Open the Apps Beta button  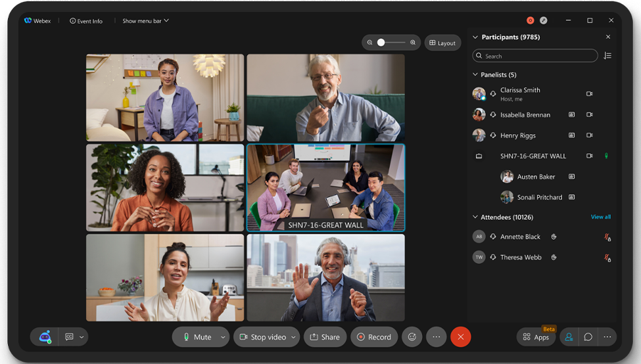pos(536,337)
